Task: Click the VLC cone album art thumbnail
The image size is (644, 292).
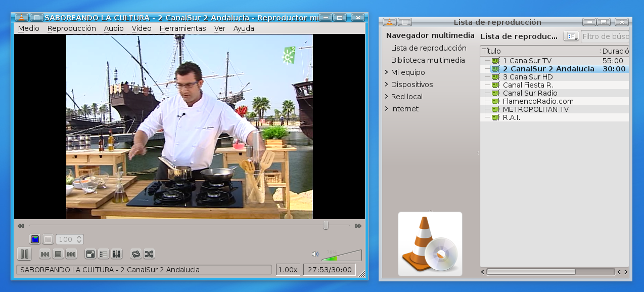Action: (430, 244)
